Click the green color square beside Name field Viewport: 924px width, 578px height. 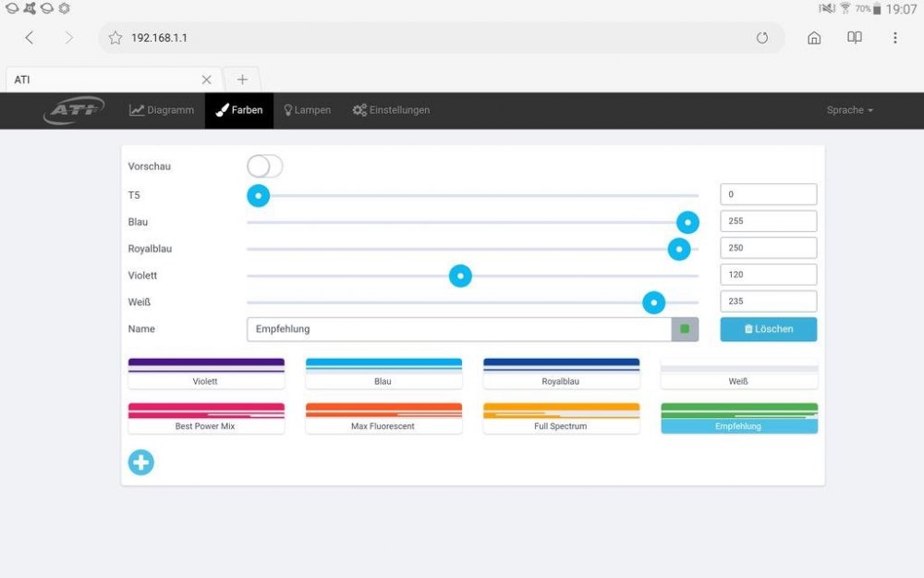(x=685, y=329)
